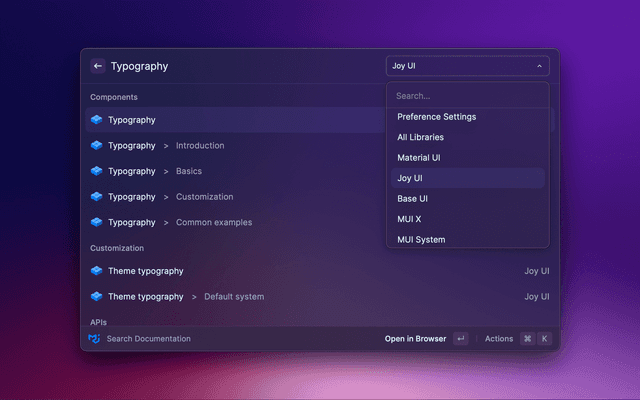This screenshot has height=400, width=640.
Task: Open the Actions menu
Action: 499,339
